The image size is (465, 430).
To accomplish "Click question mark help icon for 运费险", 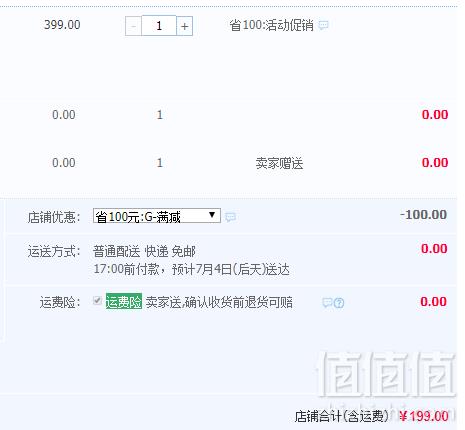I will click(x=339, y=303).
